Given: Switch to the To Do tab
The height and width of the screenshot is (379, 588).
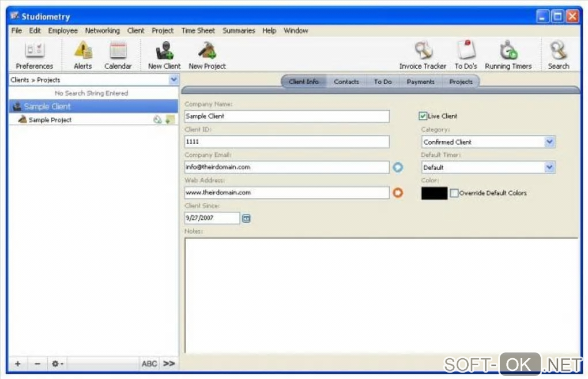Looking at the screenshot, I should 383,81.
